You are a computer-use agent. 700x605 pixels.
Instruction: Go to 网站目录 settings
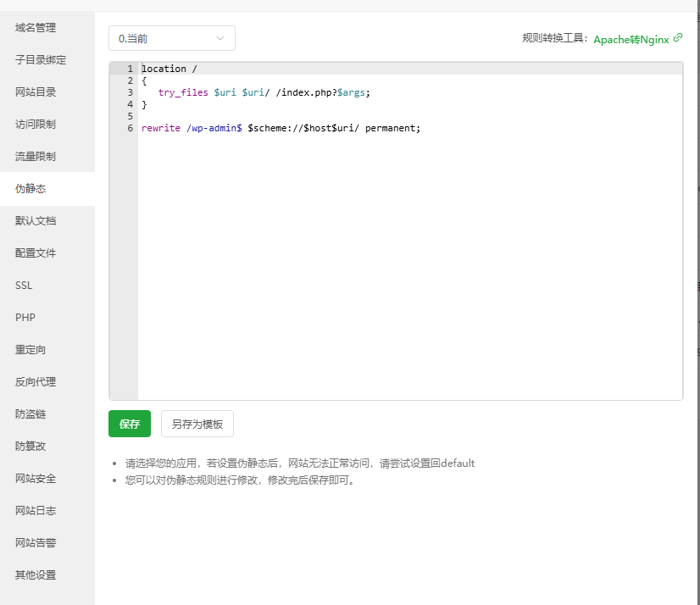(x=36, y=92)
